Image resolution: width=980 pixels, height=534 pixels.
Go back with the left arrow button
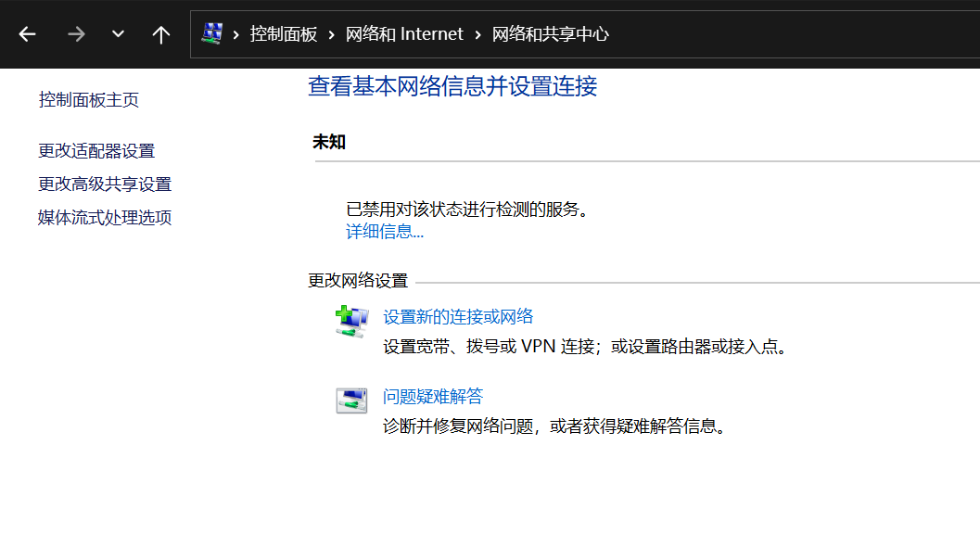point(28,33)
